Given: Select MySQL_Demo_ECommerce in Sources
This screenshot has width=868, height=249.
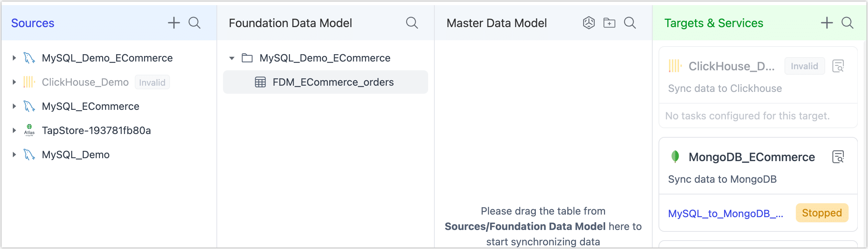Looking at the screenshot, I should coord(107,58).
